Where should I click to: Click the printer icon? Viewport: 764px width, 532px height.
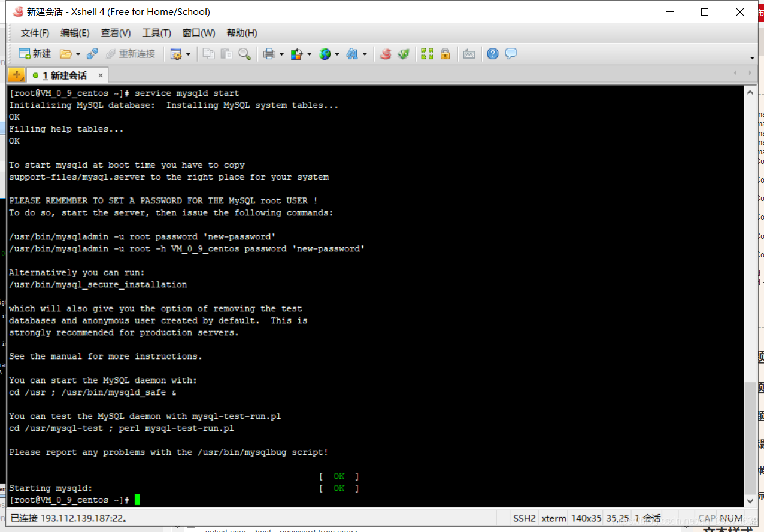tap(269, 54)
